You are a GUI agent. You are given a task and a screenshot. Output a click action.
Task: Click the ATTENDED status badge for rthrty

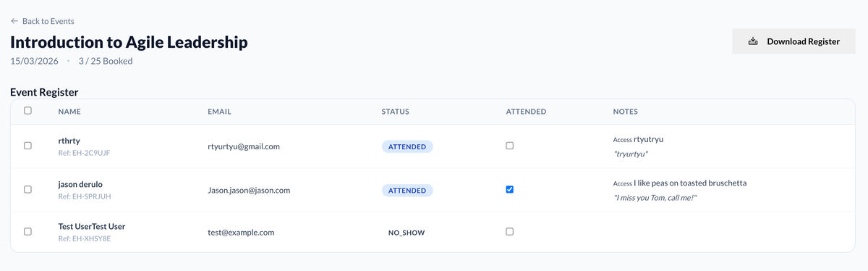[407, 146]
